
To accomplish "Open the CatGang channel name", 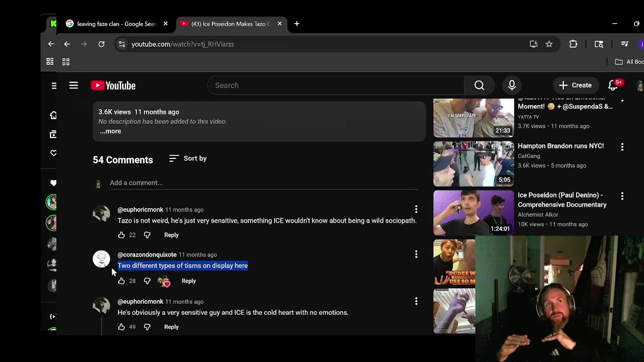I will [x=528, y=156].
